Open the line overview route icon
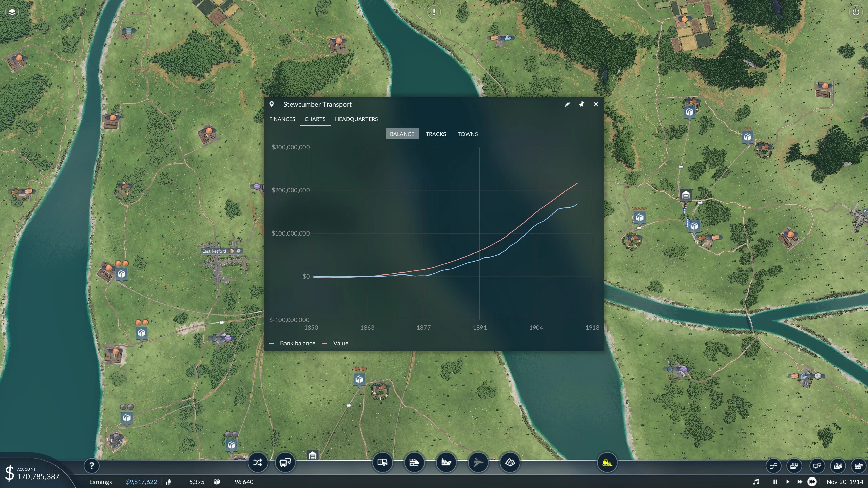868x488 pixels. click(x=773, y=466)
